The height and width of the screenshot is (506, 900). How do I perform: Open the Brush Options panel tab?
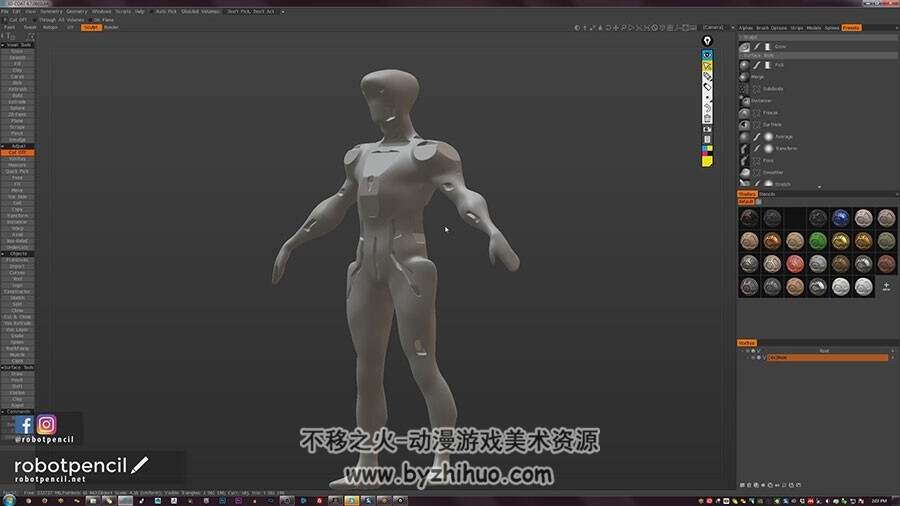[771, 28]
